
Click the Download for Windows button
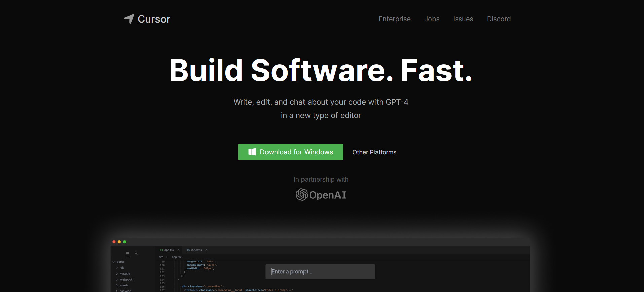[x=290, y=152]
